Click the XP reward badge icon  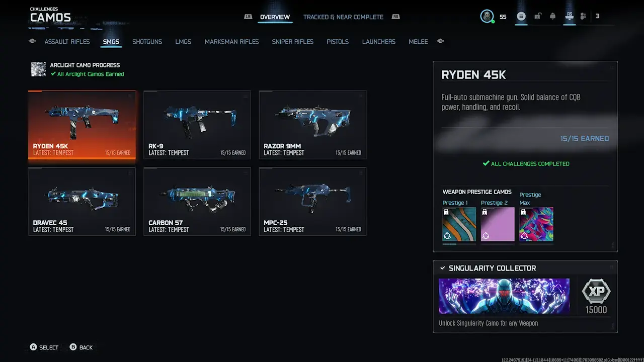(x=596, y=292)
